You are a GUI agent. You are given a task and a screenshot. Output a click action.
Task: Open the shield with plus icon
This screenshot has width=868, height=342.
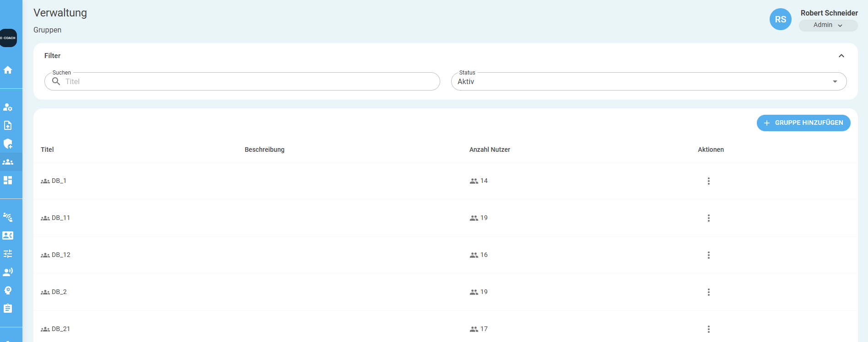(8, 144)
